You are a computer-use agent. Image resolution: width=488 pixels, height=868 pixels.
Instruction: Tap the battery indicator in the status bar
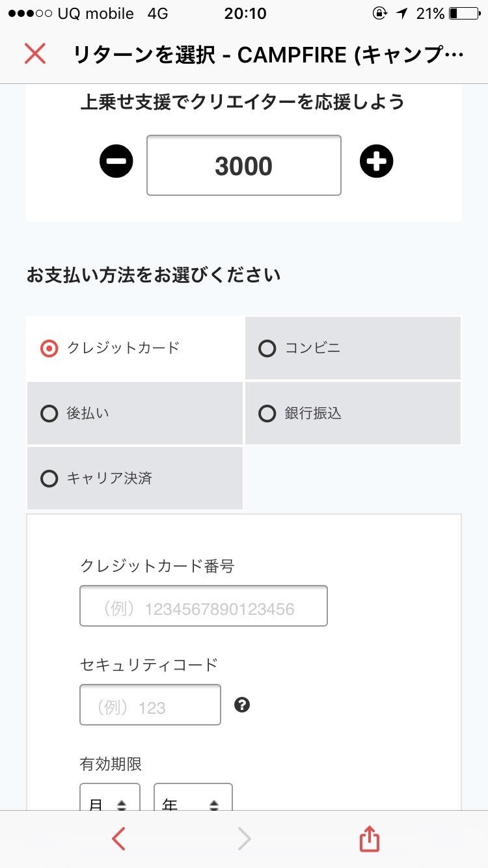pos(463,14)
